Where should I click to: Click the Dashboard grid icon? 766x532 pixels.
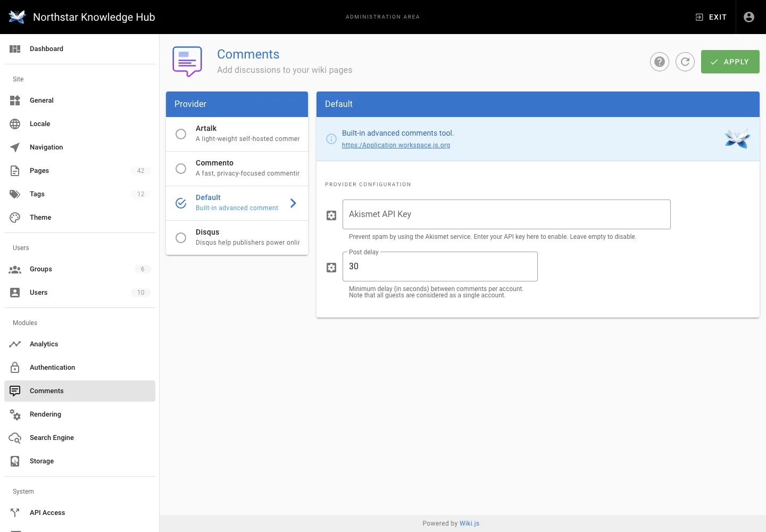coord(15,49)
